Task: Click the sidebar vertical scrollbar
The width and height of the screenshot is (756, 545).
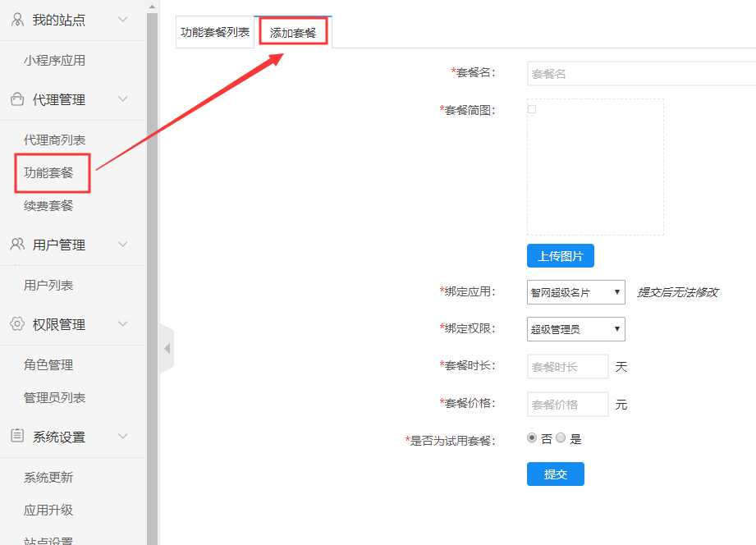Action: (x=153, y=279)
